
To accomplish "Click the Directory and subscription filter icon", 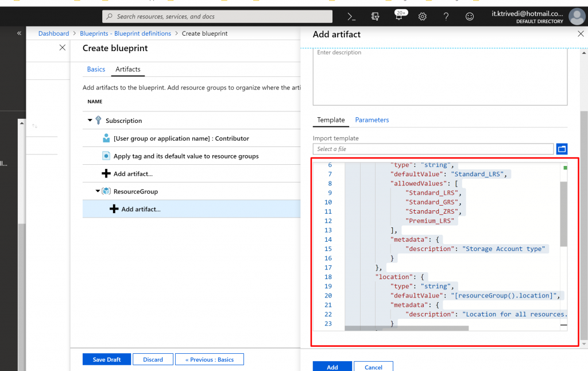I will 376,17.
